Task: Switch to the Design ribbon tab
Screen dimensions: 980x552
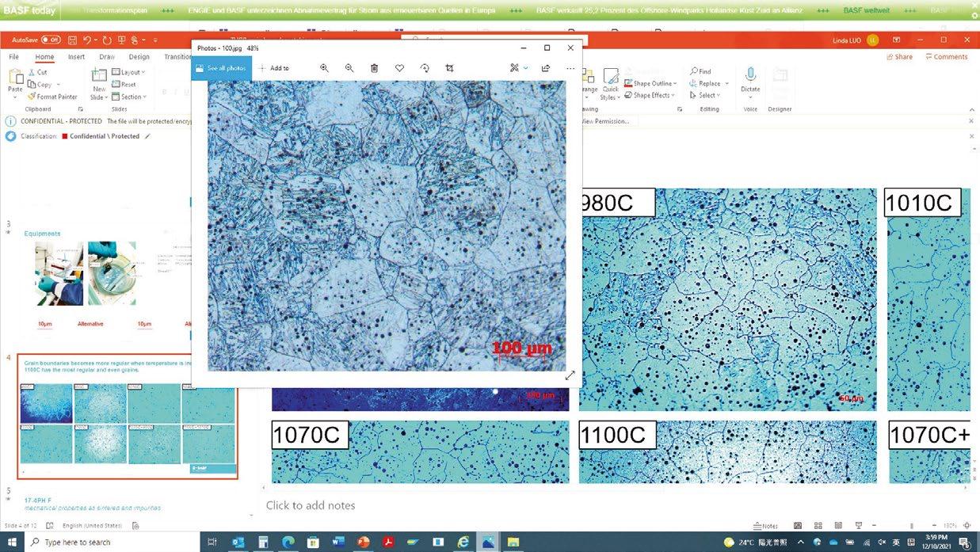Action: click(139, 57)
